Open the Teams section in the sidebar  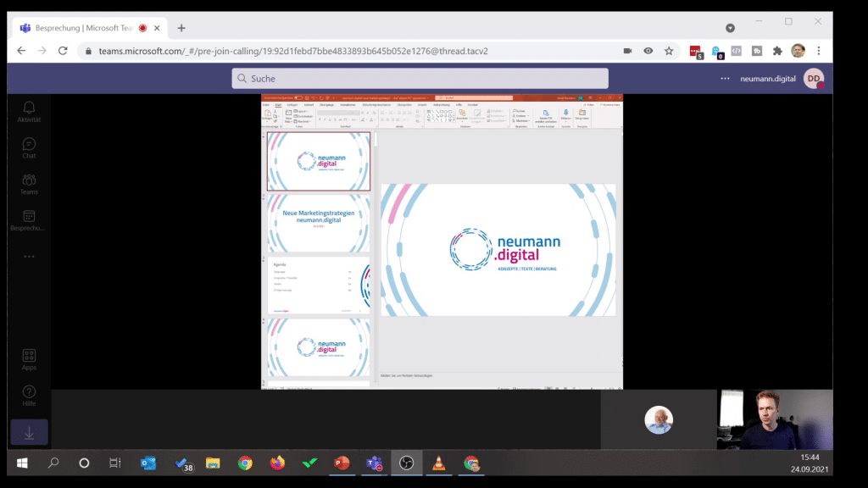point(29,184)
